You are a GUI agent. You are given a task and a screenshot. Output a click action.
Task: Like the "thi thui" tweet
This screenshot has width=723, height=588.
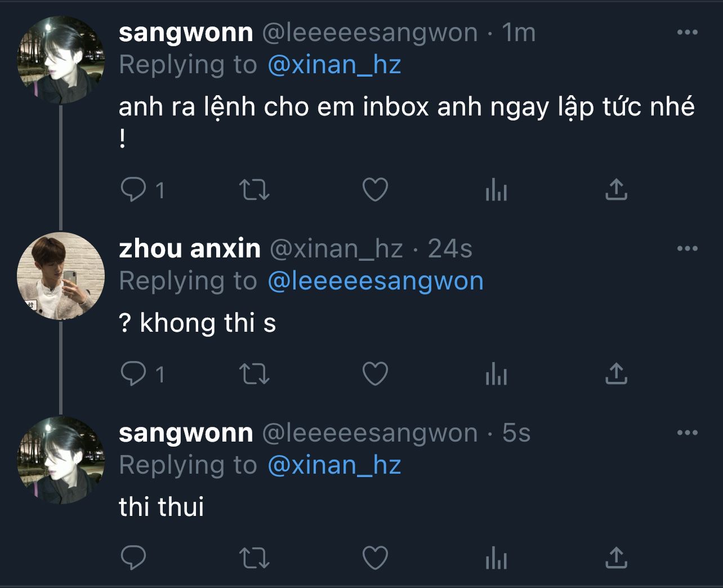point(375,558)
